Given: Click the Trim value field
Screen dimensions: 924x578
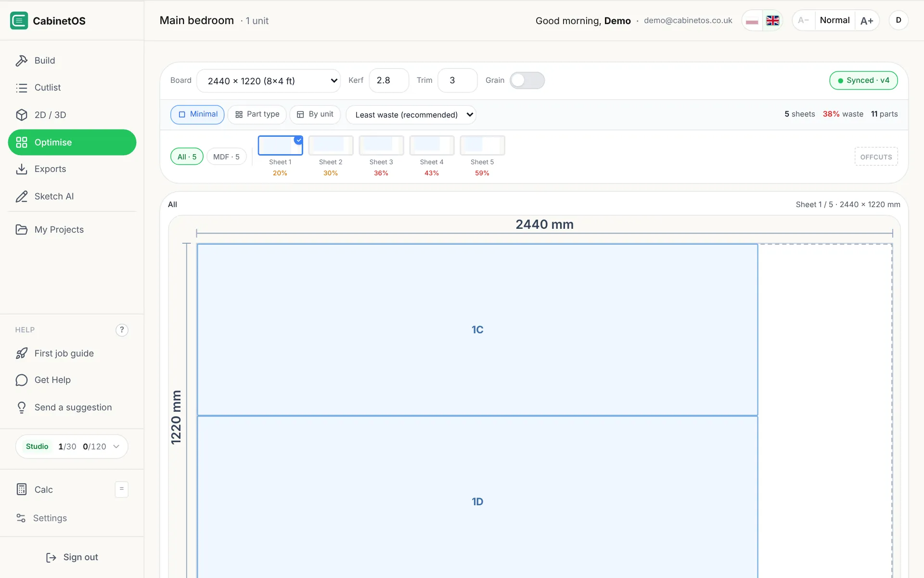Looking at the screenshot, I should pos(457,80).
